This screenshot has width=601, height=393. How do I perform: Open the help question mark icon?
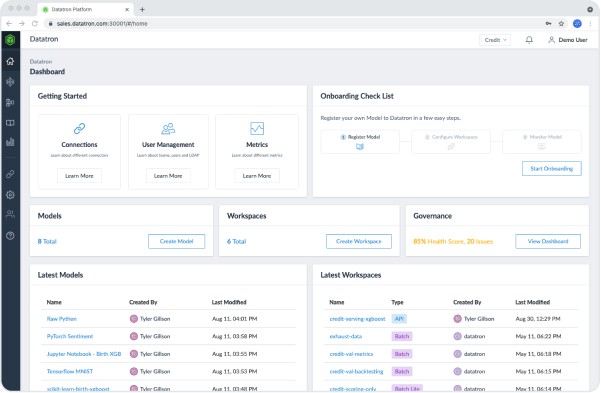10,235
